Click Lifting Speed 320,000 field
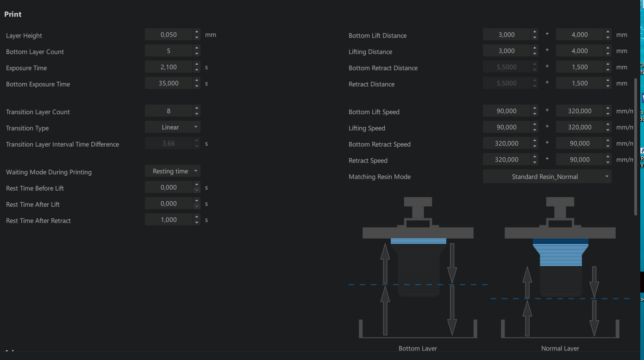Image resolution: width=644 pixels, height=360 pixels. tap(580, 127)
